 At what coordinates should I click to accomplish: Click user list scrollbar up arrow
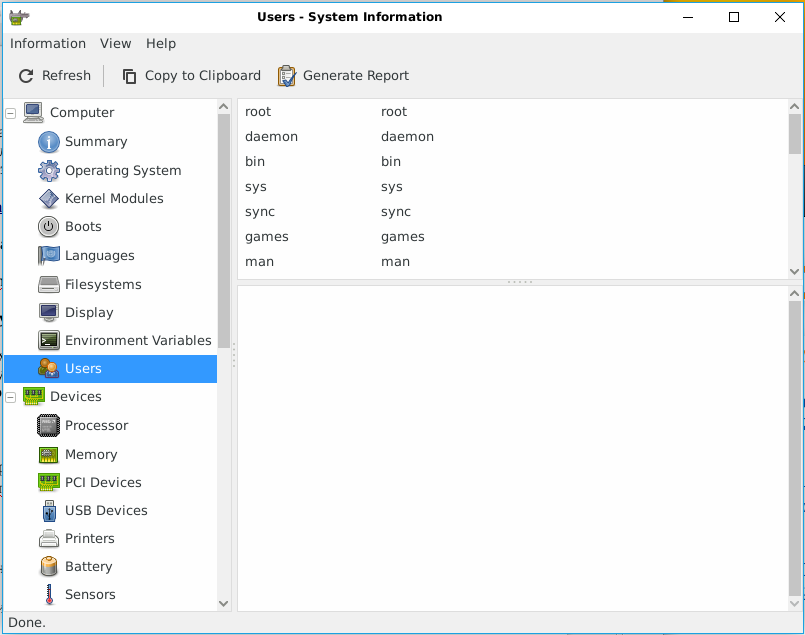(794, 107)
